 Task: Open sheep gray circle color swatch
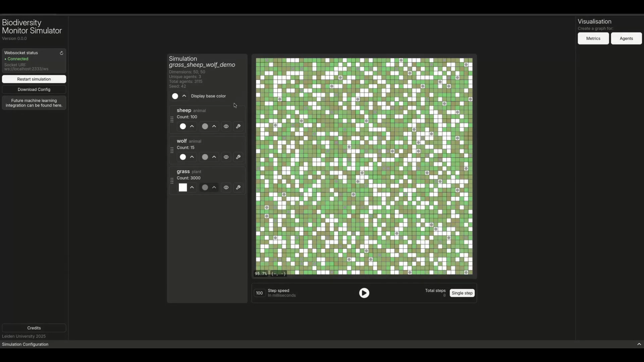[x=205, y=126]
